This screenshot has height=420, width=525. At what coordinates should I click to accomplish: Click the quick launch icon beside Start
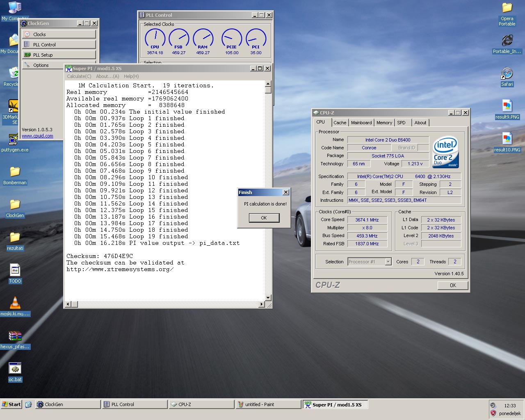[x=28, y=404]
